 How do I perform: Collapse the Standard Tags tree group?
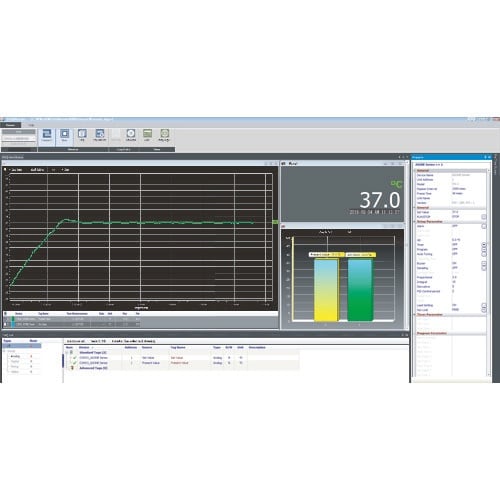67,353
